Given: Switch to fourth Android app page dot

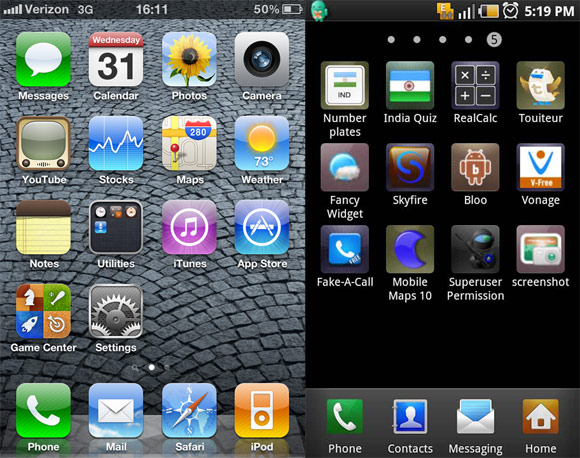Looking at the screenshot, I should (468, 40).
